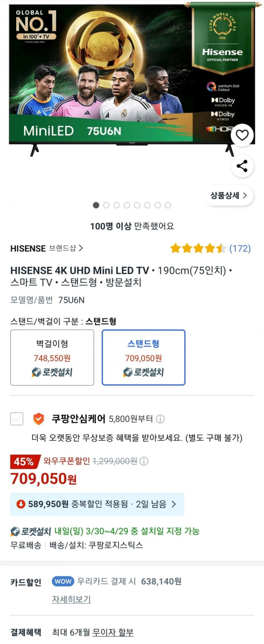Open the (172) review count

pyautogui.click(x=240, y=248)
